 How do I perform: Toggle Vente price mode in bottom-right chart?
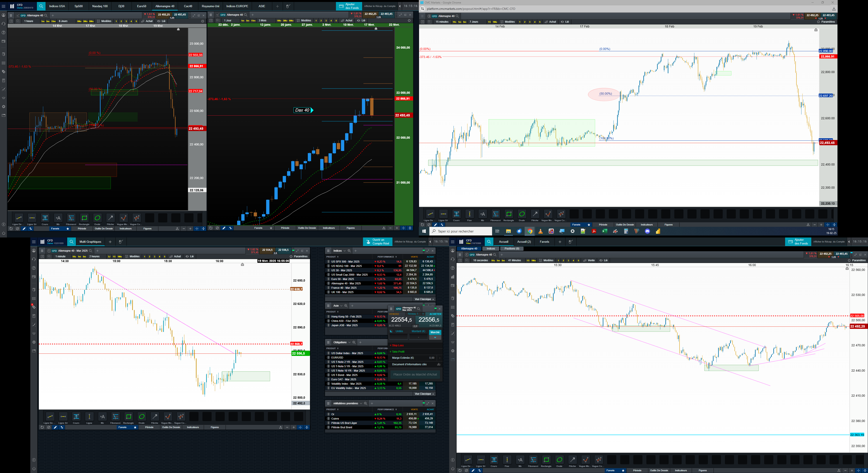[589, 260]
